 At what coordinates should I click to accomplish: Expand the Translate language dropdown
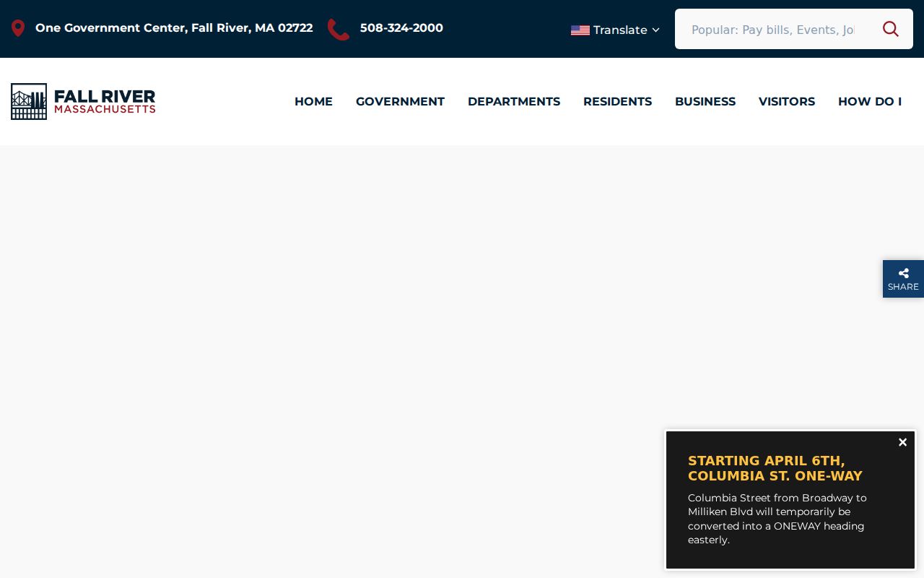[615, 30]
